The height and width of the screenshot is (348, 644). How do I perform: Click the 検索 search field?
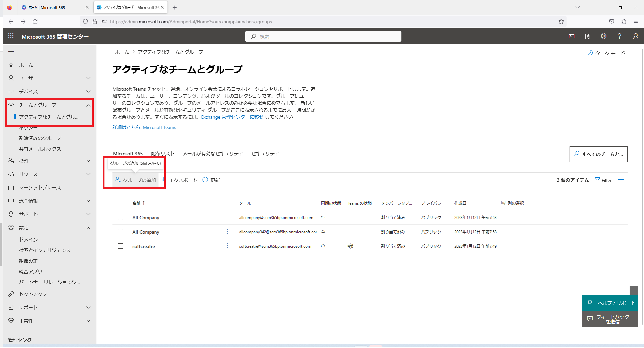click(x=323, y=36)
